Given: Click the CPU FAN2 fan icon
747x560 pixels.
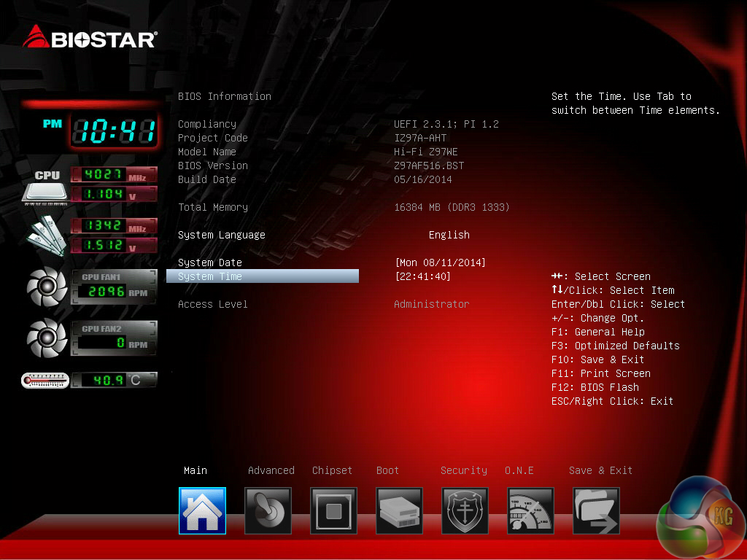Looking at the screenshot, I should 47,338.
